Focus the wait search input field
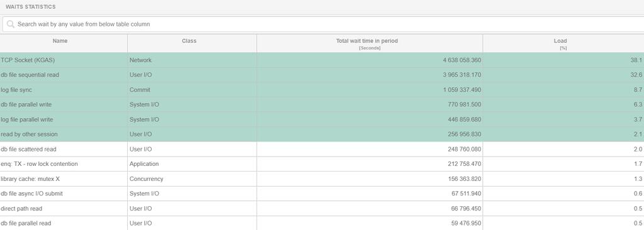The height and width of the screenshot is (230, 644). click(x=324, y=24)
